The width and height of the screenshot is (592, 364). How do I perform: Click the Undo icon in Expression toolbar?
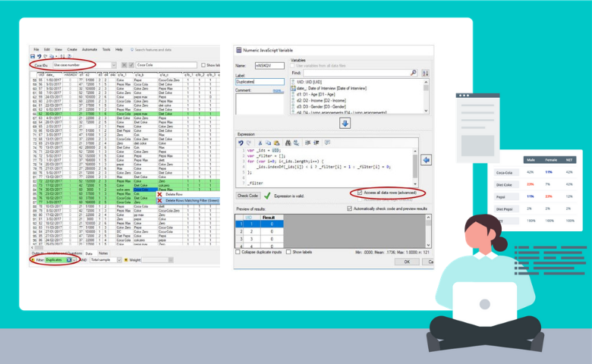[241, 143]
